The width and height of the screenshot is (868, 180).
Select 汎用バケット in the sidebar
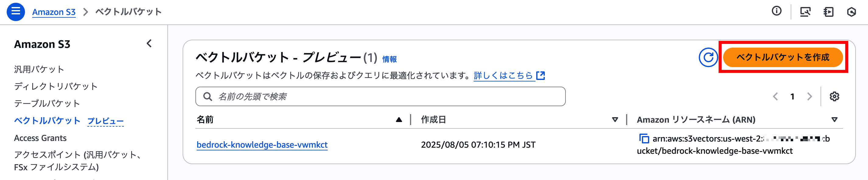(39, 69)
